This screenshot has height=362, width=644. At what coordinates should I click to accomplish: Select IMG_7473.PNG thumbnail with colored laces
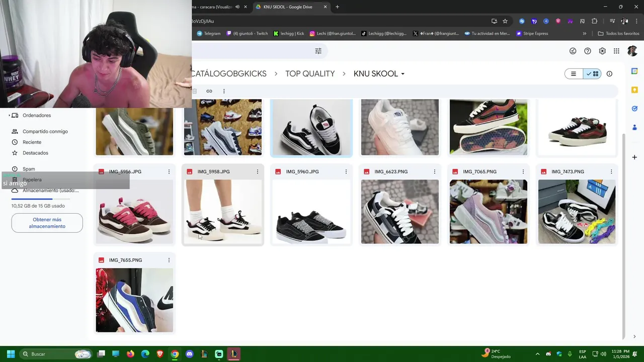tap(577, 212)
